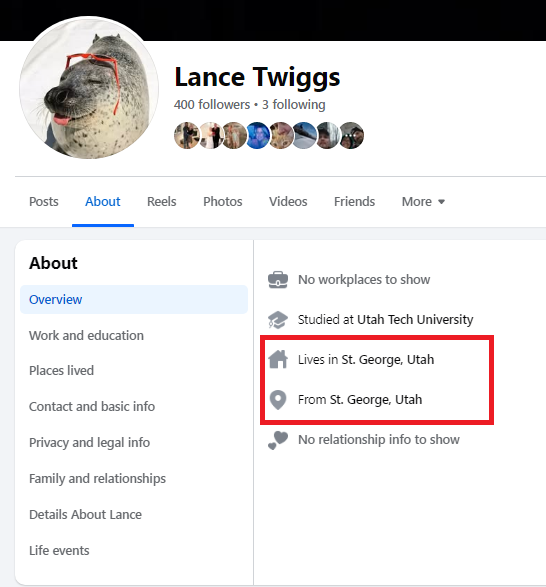The width and height of the screenshot is (546, 587).
Task: Open the Utah Tech University link
Action: [x=415, y=320]
